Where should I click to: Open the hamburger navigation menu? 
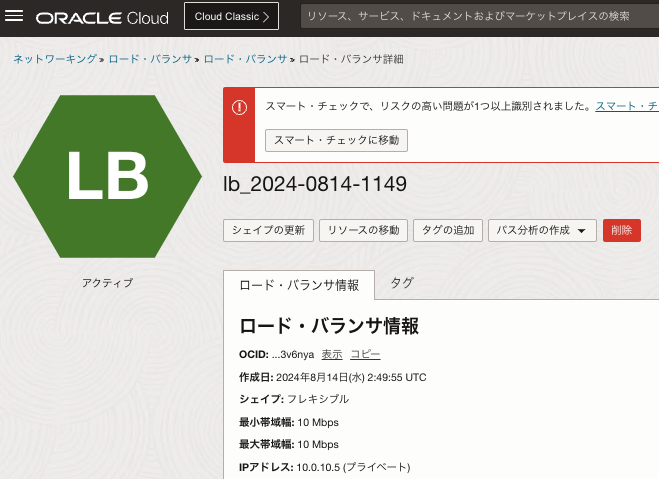click(x=14, y=16)
